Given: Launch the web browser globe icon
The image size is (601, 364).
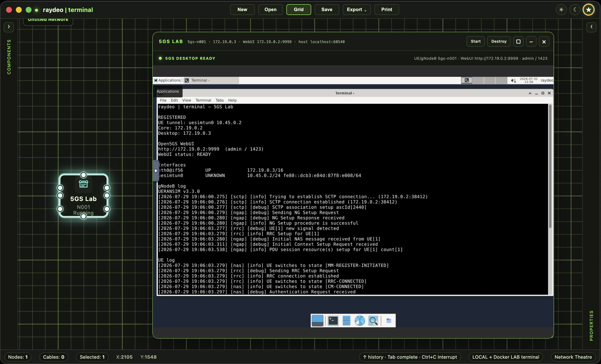Looking at the screenshot, I should pyautogui.click(x=360, y=320).
